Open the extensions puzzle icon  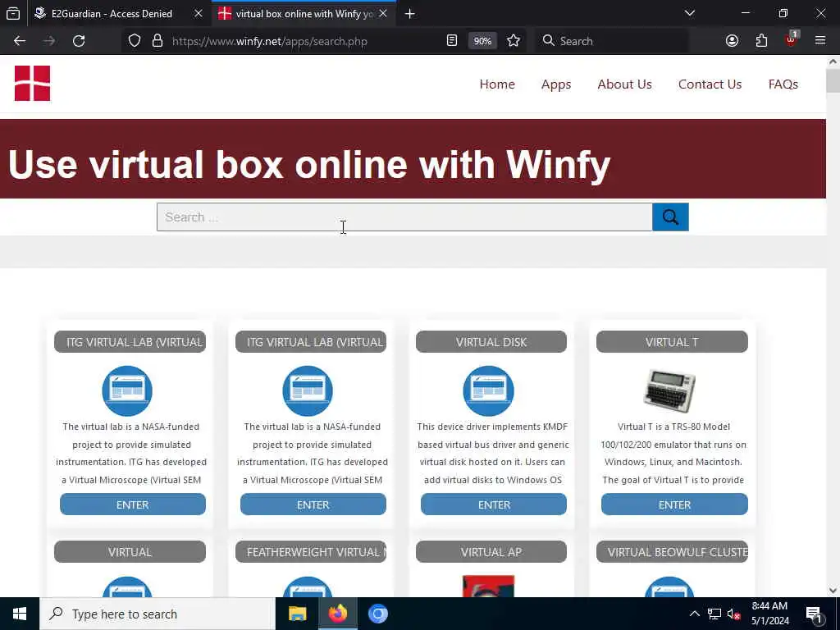(x=761, y=41)
